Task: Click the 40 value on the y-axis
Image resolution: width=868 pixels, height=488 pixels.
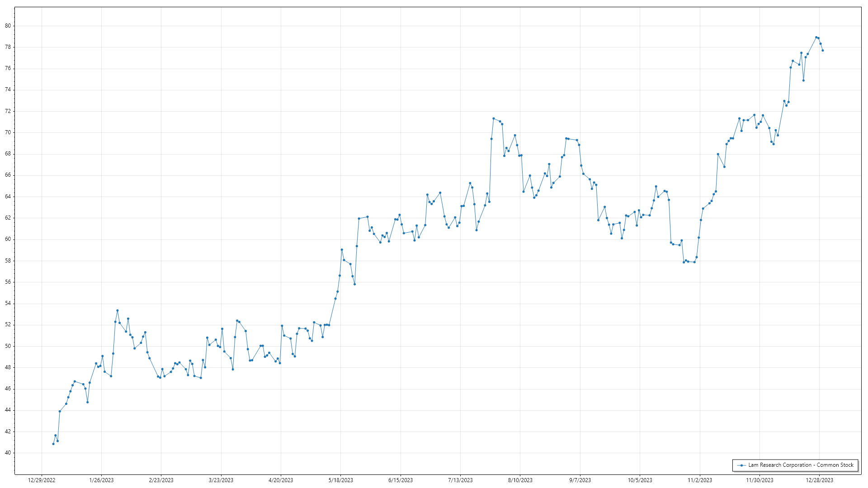Action: click(x=8, y=453)
